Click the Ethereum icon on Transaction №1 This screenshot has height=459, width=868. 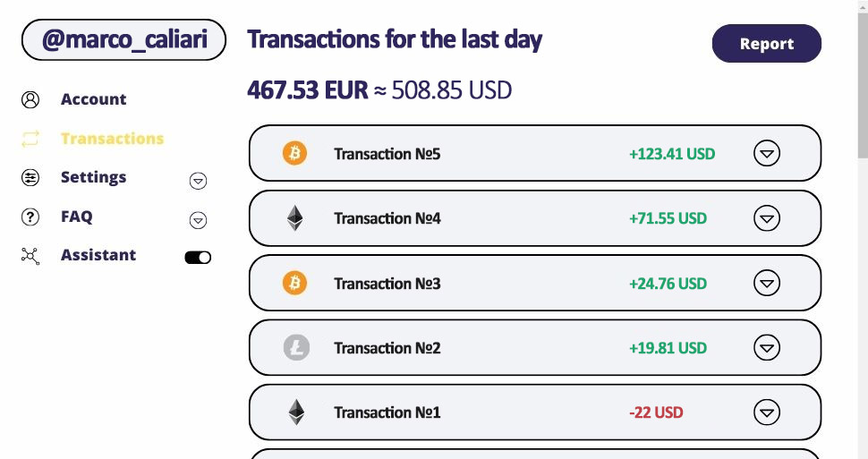295,412
